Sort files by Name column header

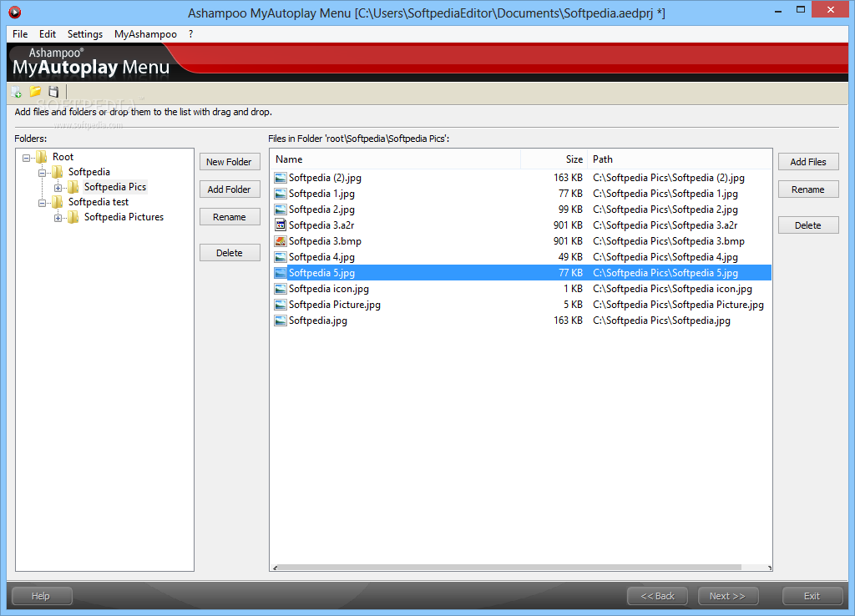point(395,159)
